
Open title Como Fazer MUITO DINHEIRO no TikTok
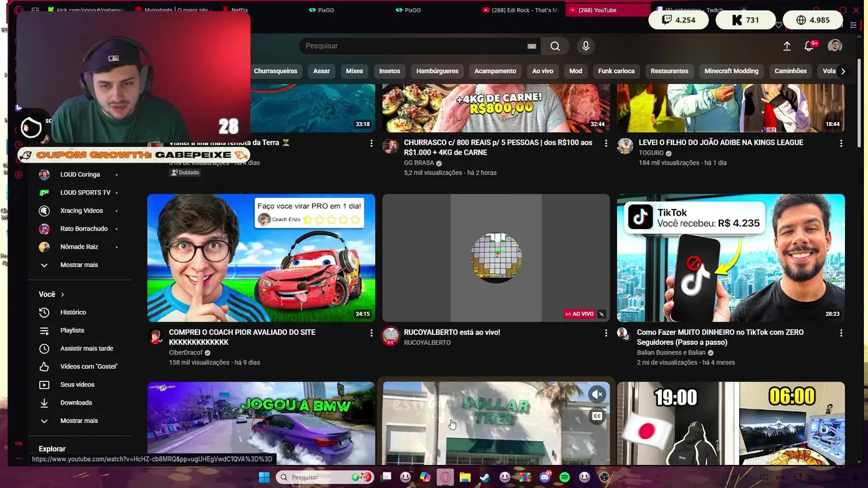click(720, 337)
